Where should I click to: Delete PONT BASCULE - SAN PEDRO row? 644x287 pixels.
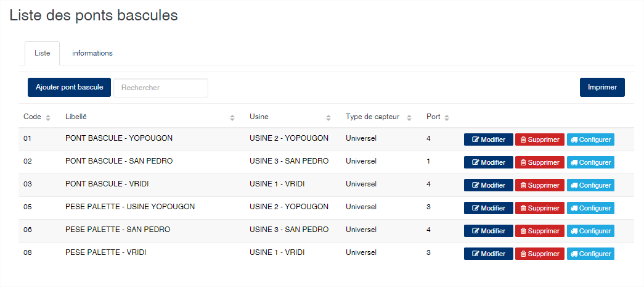coord(540,162)
